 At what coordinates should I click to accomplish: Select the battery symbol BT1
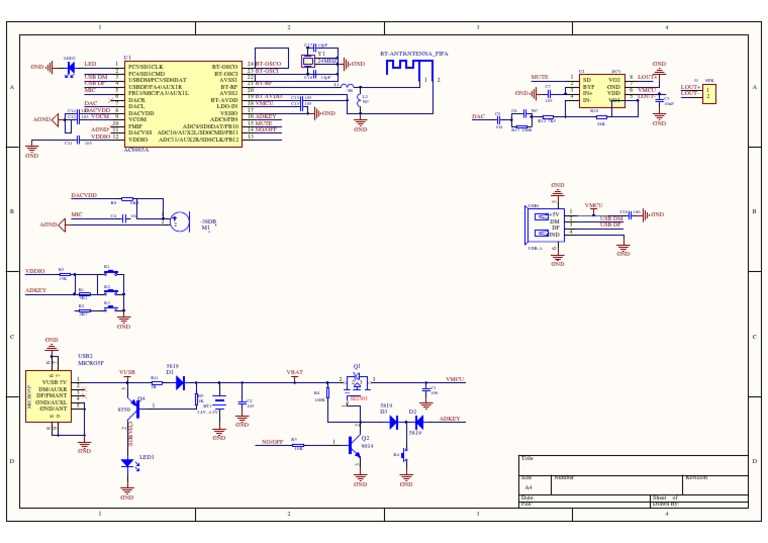point(219,403)
